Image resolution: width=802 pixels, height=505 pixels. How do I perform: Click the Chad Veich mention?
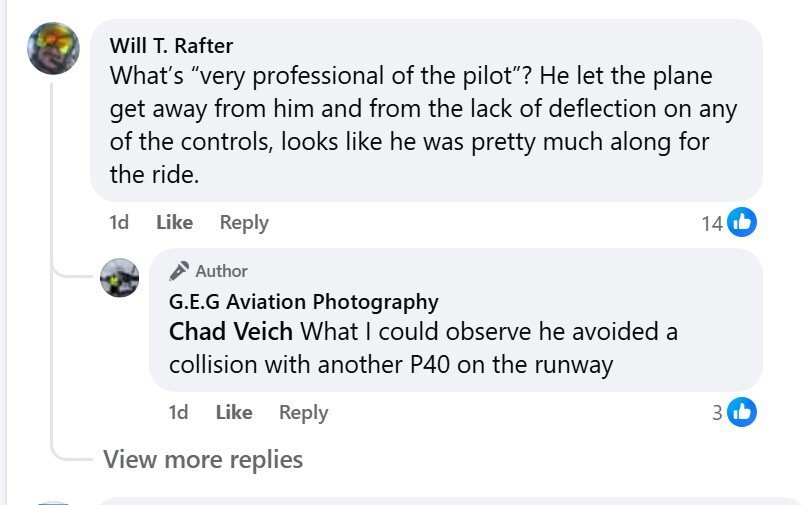point(231,331)
